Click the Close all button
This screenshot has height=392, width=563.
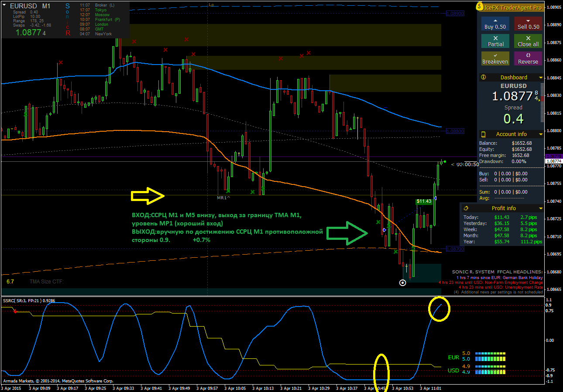pos(528,41)
